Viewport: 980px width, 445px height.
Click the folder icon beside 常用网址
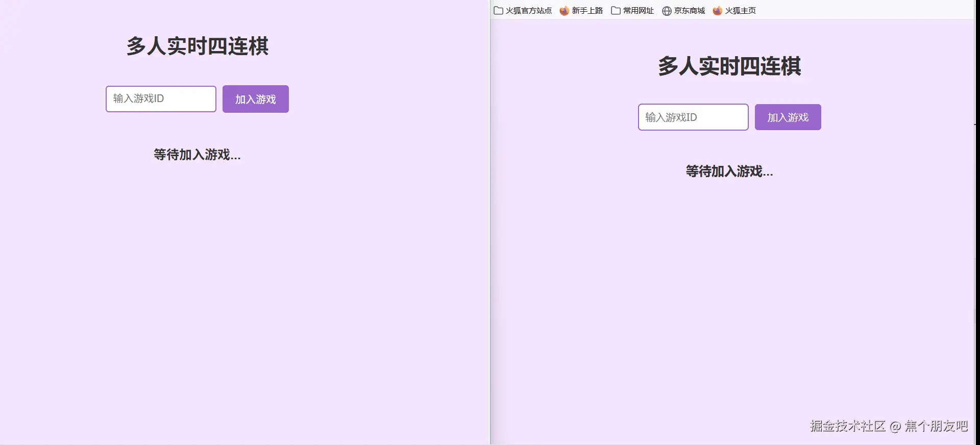(616, 11)
